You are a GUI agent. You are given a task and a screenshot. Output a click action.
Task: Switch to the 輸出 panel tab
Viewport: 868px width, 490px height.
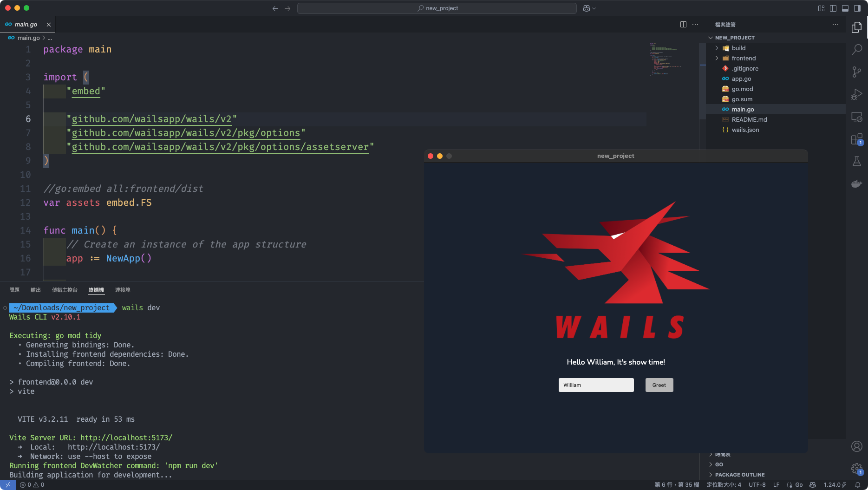click(36, 290)
